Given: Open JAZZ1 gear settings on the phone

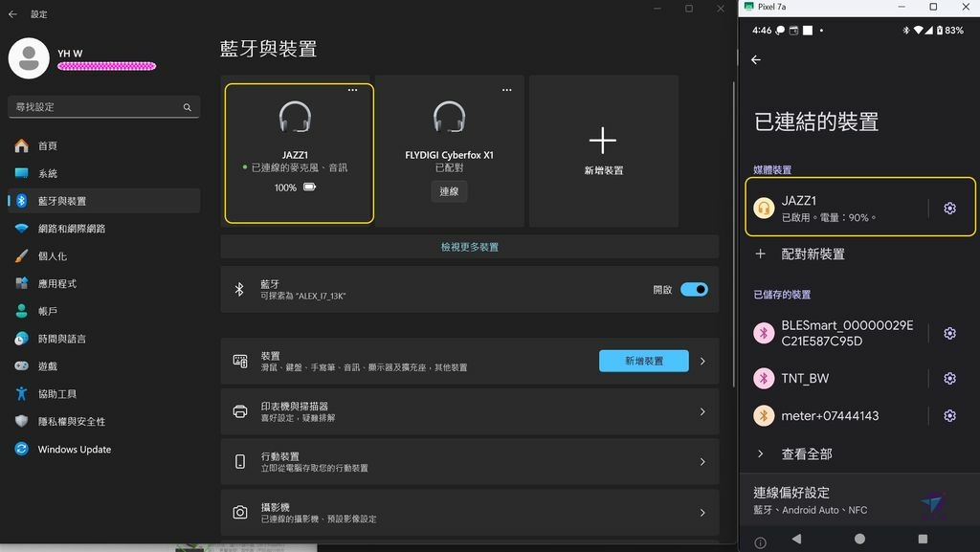Looking at the screenshot, I should (950, 208).
